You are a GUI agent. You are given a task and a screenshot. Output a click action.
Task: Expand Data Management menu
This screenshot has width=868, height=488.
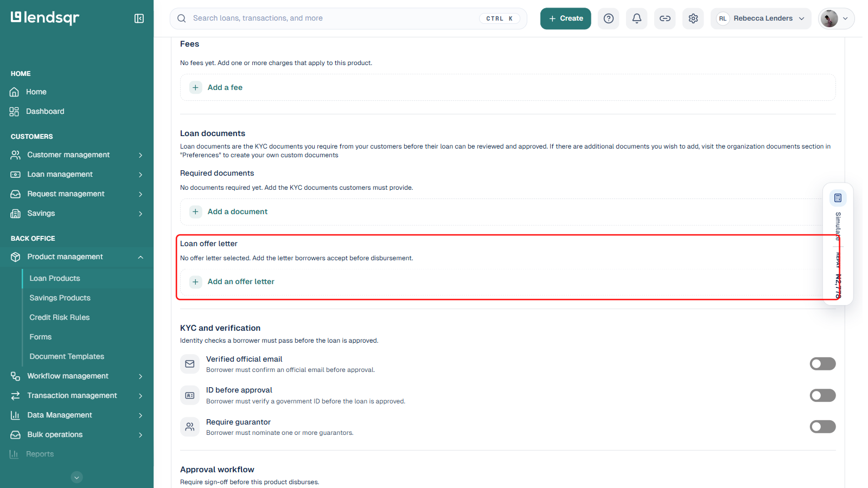tap(76, 415)
